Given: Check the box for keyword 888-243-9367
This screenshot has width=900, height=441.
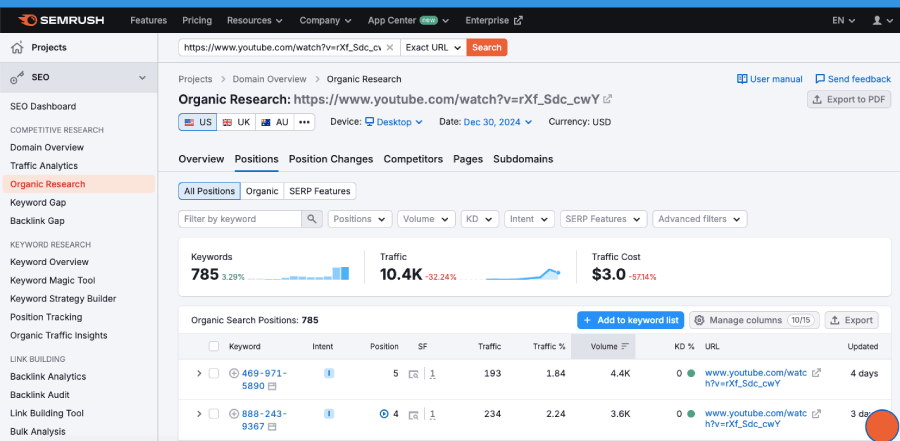Looking at the screenshot, I should (x=214, y=413).
